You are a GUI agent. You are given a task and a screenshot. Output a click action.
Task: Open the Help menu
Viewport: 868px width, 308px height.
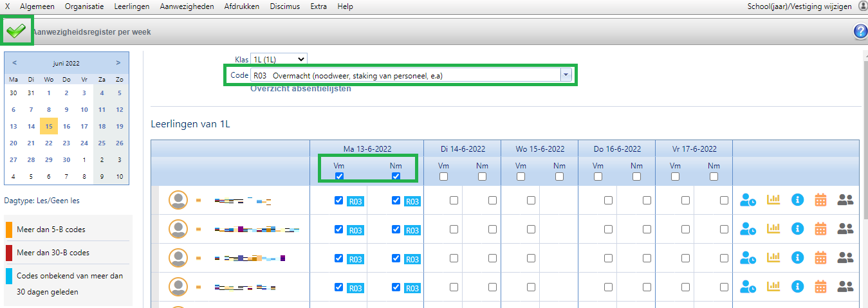click(346, 6)
